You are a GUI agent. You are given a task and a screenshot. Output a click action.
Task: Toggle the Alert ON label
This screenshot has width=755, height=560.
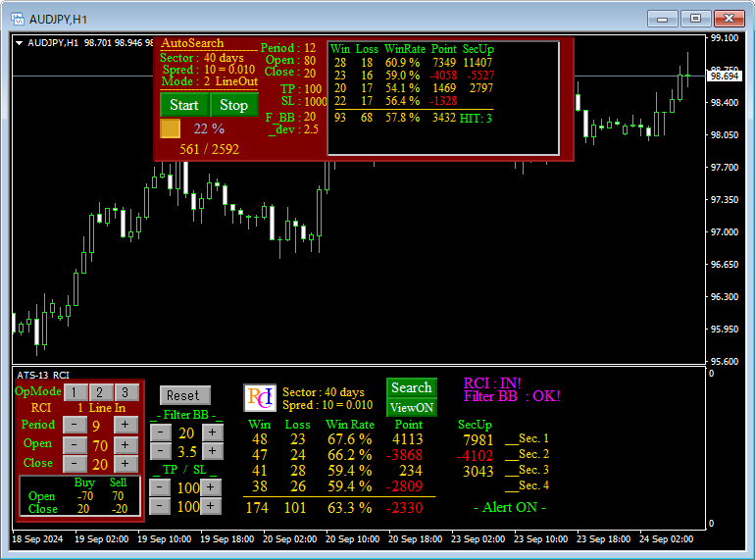(x=510, y=507)
